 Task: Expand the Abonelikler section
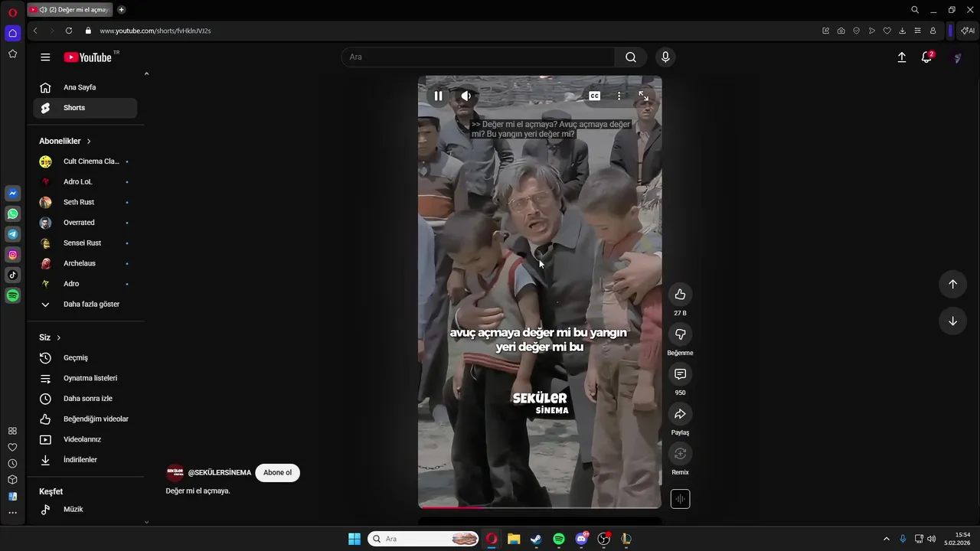[x=65, y=142]
